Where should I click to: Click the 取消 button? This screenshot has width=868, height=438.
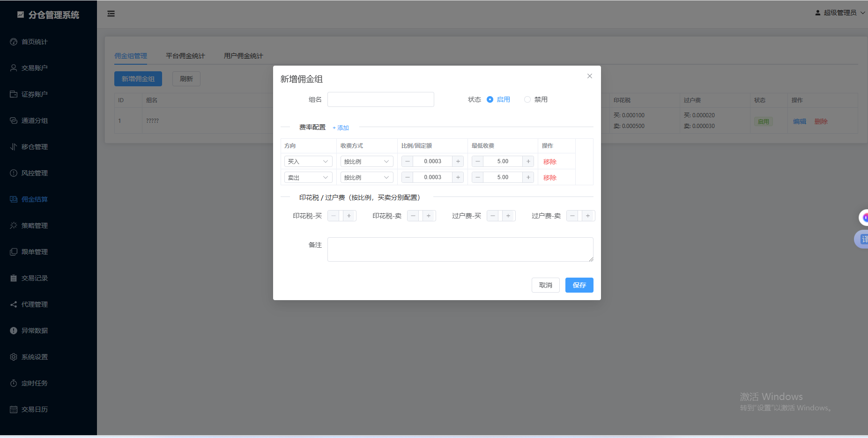tap(546, 285)
